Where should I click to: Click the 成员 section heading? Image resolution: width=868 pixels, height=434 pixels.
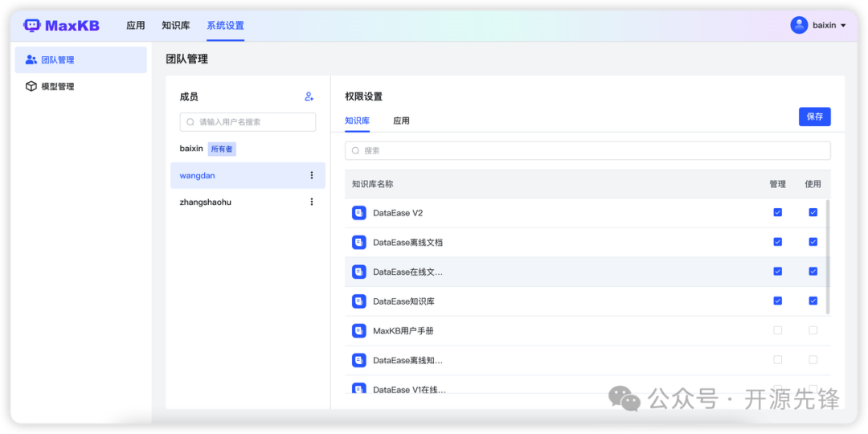[189, 97]
